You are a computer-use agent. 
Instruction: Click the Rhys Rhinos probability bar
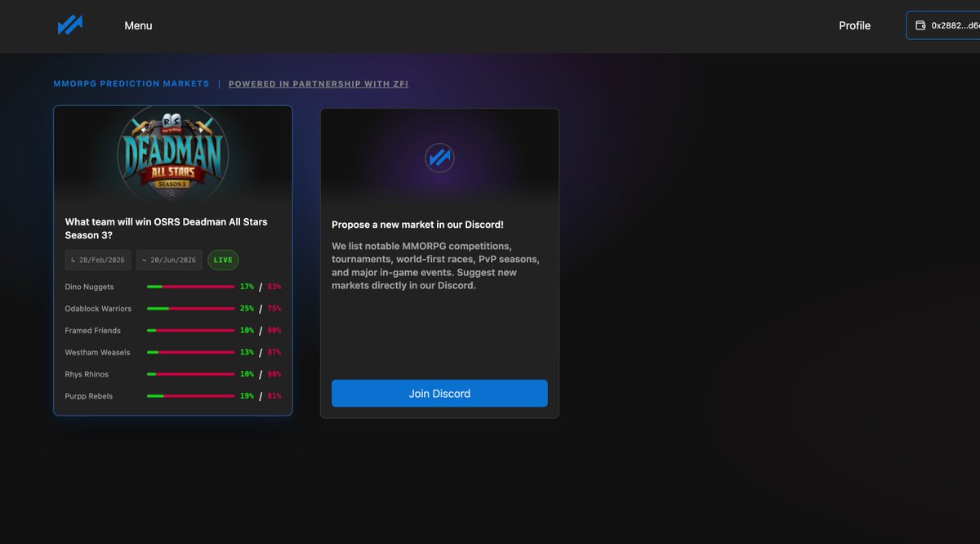point(190,374)
